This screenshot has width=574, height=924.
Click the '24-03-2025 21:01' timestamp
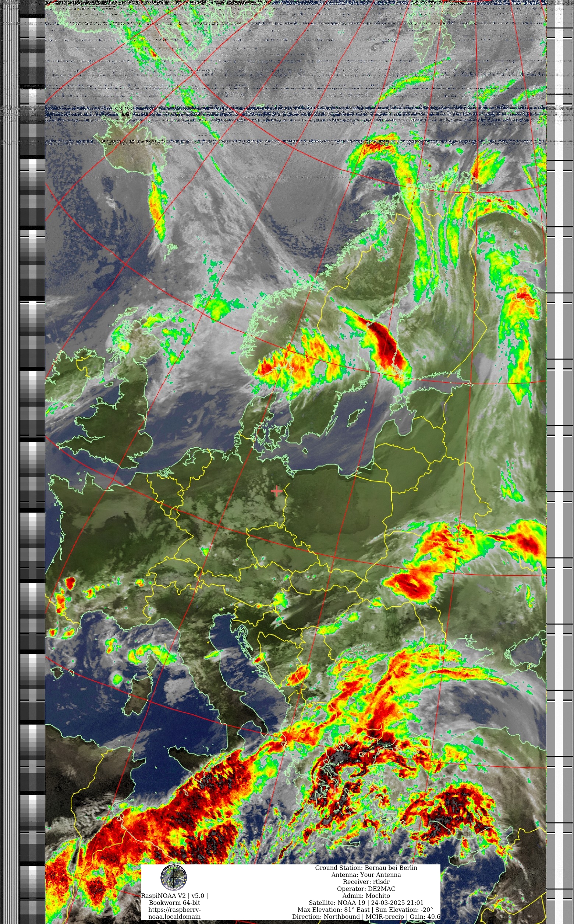(x=397, y=903)
